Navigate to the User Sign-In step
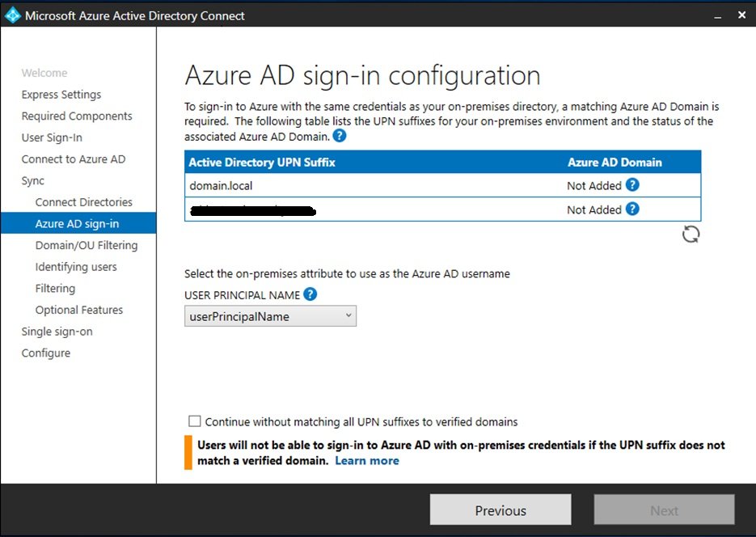Viewport: 756px width, 537px height. tap(52, 137)
